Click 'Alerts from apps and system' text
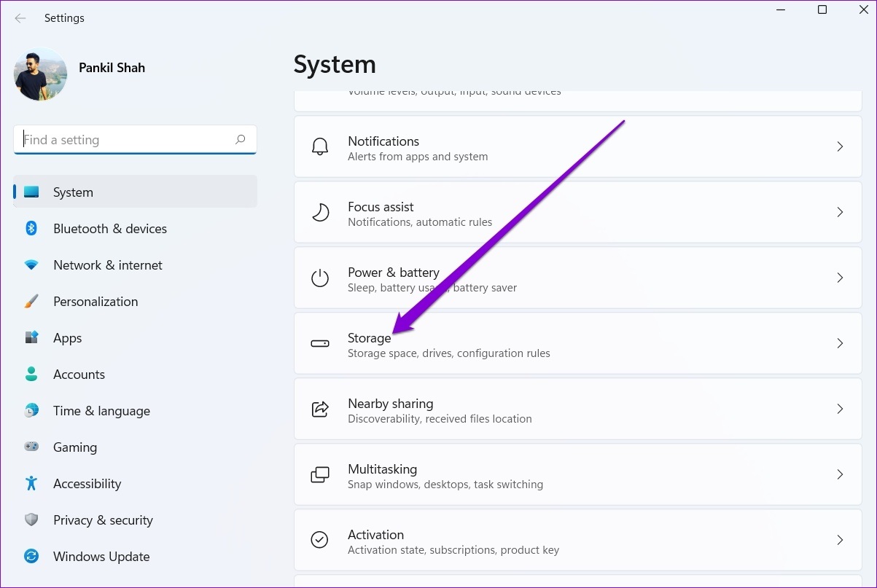The height and width of the screenshot is (588, 877). coord(418,157)
